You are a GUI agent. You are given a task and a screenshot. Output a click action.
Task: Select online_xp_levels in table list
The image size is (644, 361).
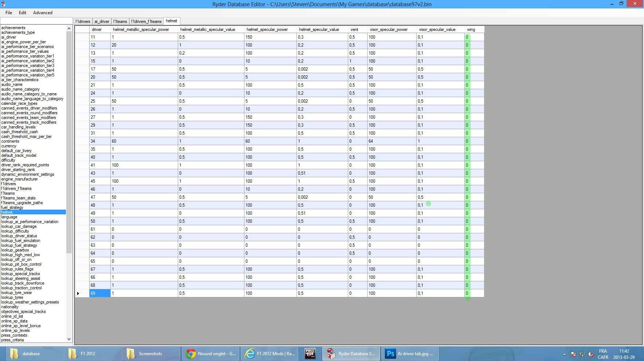pyautogui.click(x=15, y=330)
